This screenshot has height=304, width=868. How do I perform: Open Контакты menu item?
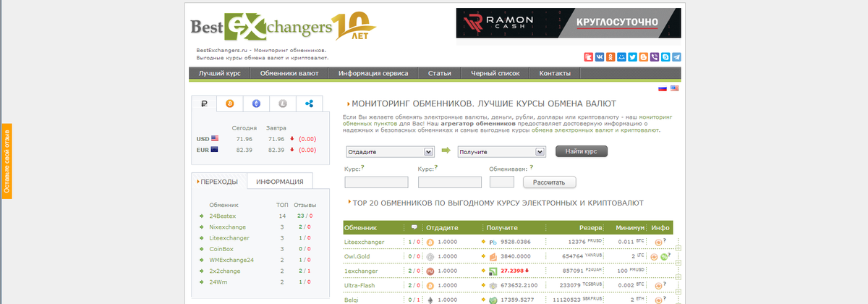tap(555, 74)
